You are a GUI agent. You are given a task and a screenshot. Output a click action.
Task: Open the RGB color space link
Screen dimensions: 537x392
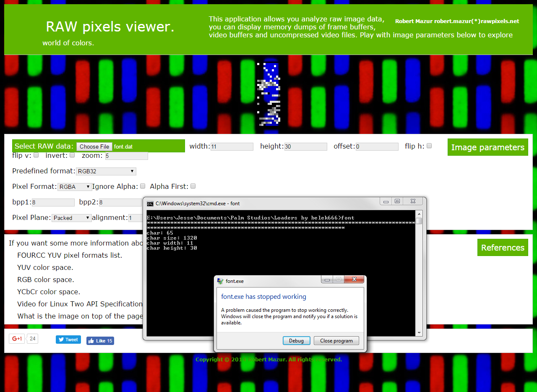(x=45, y=280)
